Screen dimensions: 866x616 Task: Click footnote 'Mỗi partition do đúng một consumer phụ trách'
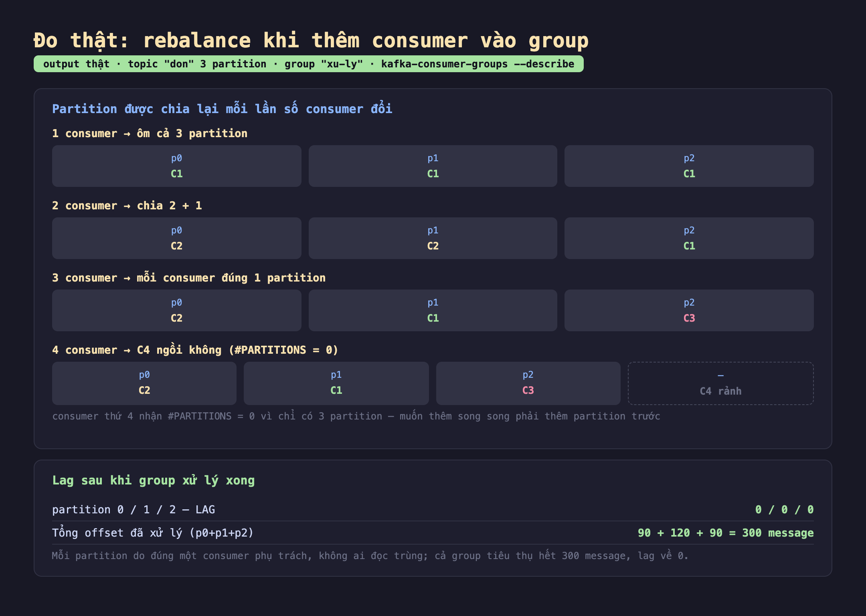[370, 555]
